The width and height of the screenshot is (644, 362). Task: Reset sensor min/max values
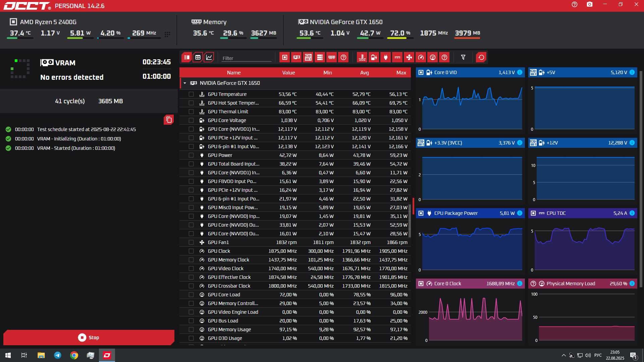coord(481,57)
